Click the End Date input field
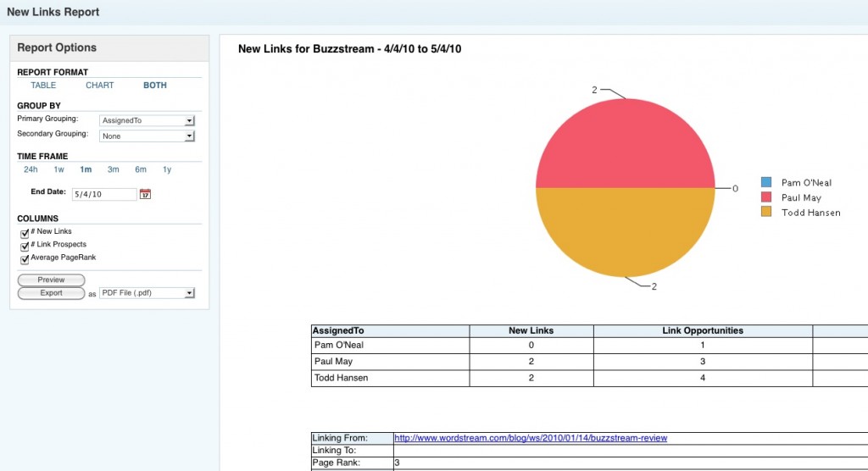Viewport: 868px width, 471px height. tap(104, 194)
